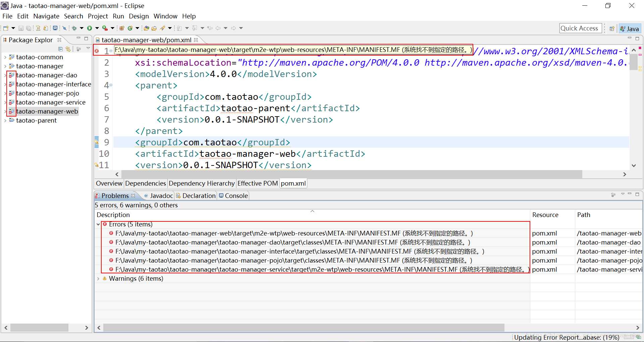This screenshot has height=342, width=644.
Task: Click the Open Task folder icon
Action: click(154, 28)
